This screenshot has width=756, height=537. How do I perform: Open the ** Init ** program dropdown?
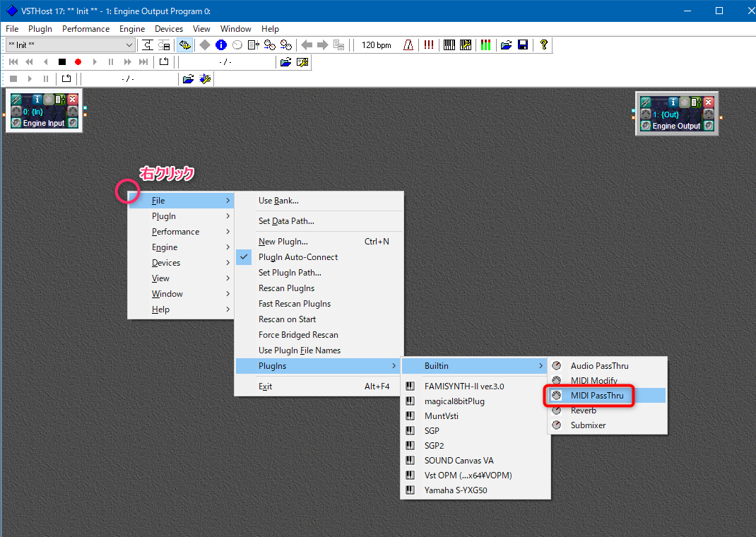coord(71,45)
